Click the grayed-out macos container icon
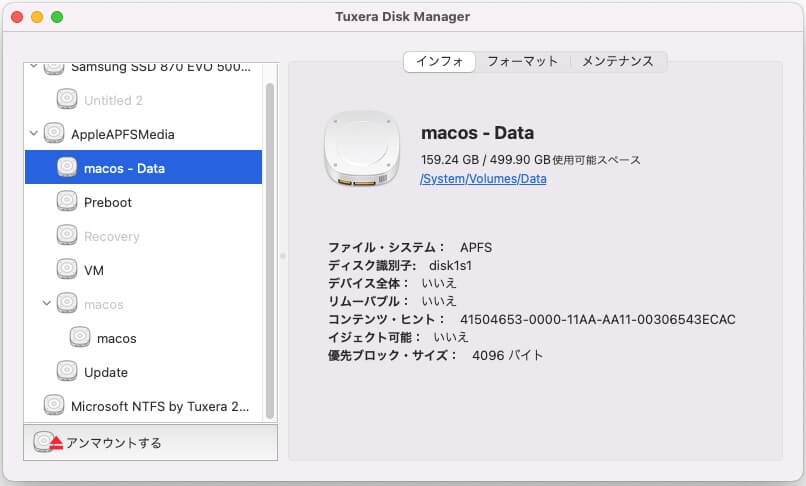Screen dimensions: 806x486 point(67,303)
